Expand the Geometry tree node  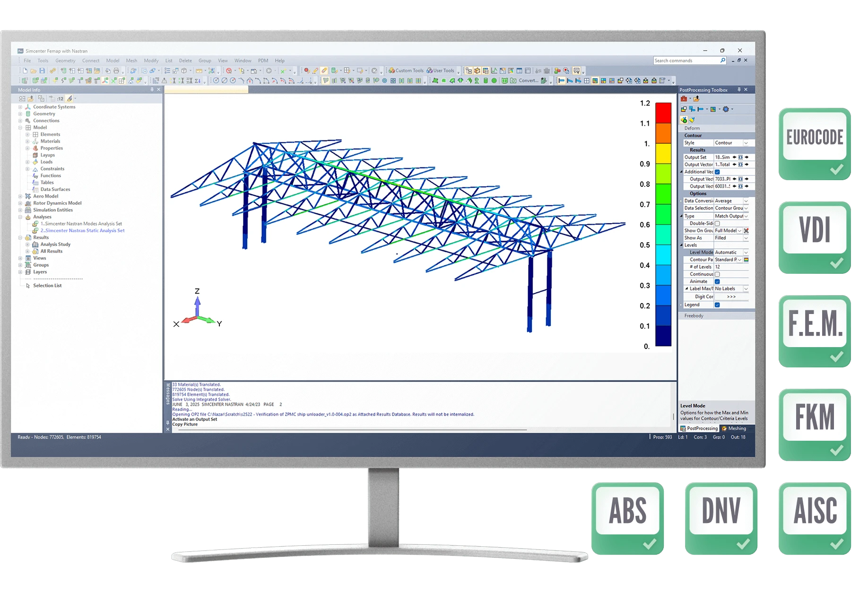[x=20, y=114]
